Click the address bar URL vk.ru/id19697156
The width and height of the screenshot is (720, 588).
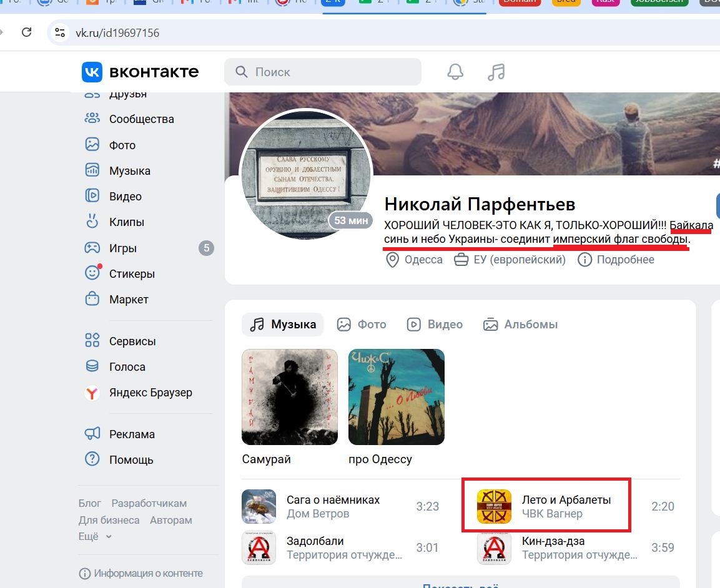coord(117,33)
